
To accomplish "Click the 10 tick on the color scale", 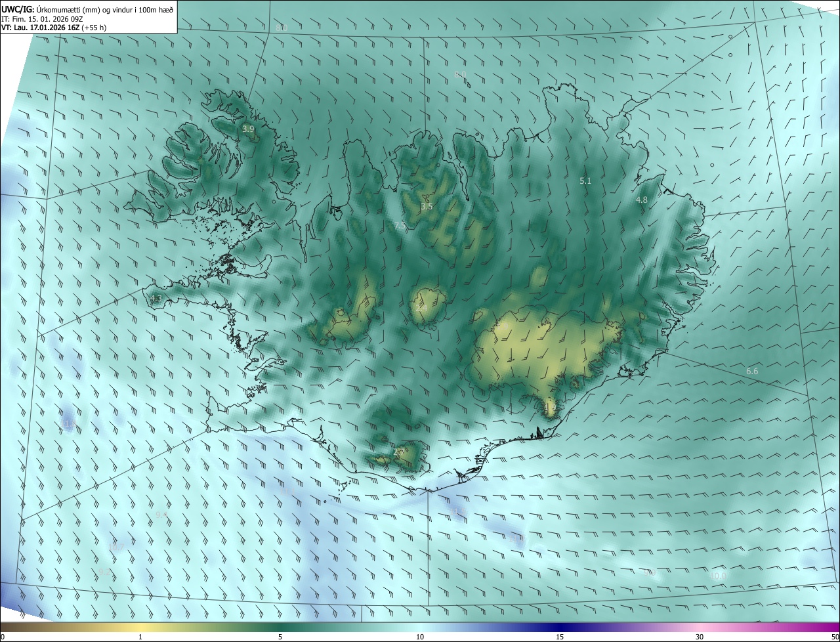I will click(x=420, y=637).
